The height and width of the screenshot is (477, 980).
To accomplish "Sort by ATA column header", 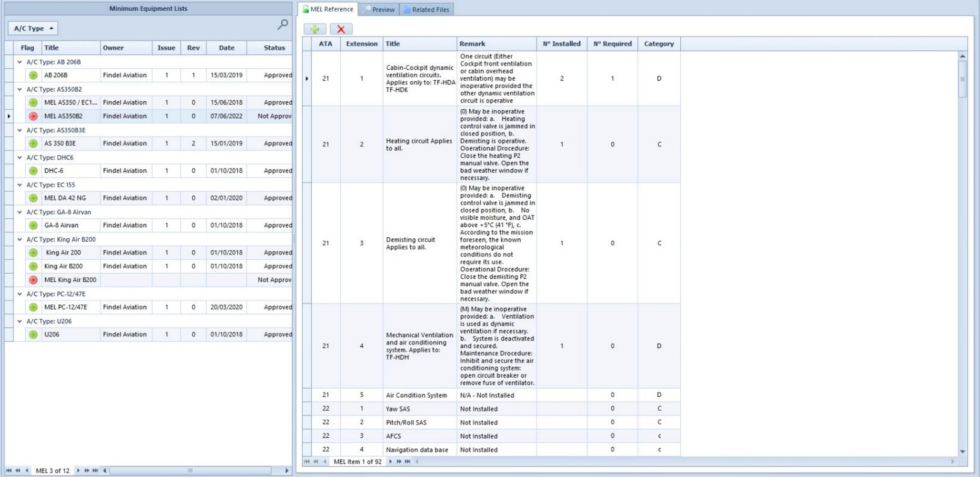I will (326, 44).
